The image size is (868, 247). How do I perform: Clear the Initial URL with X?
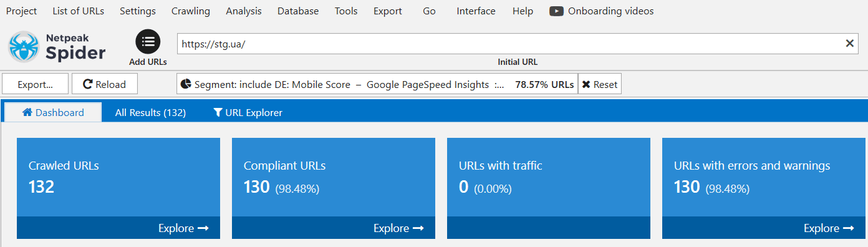[x=849, y=44]
